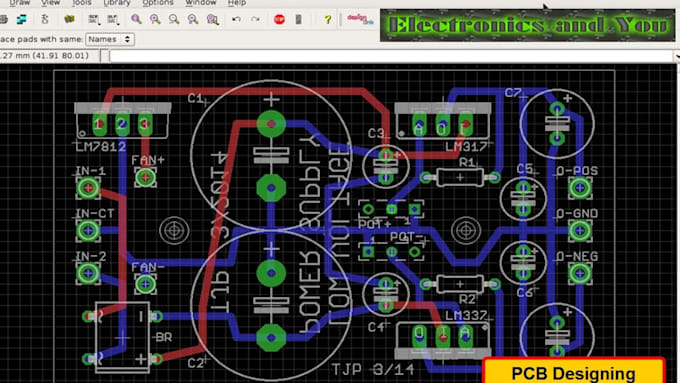
Task: Click the Zoom out magnifier icon
Action: coord(174,19)
